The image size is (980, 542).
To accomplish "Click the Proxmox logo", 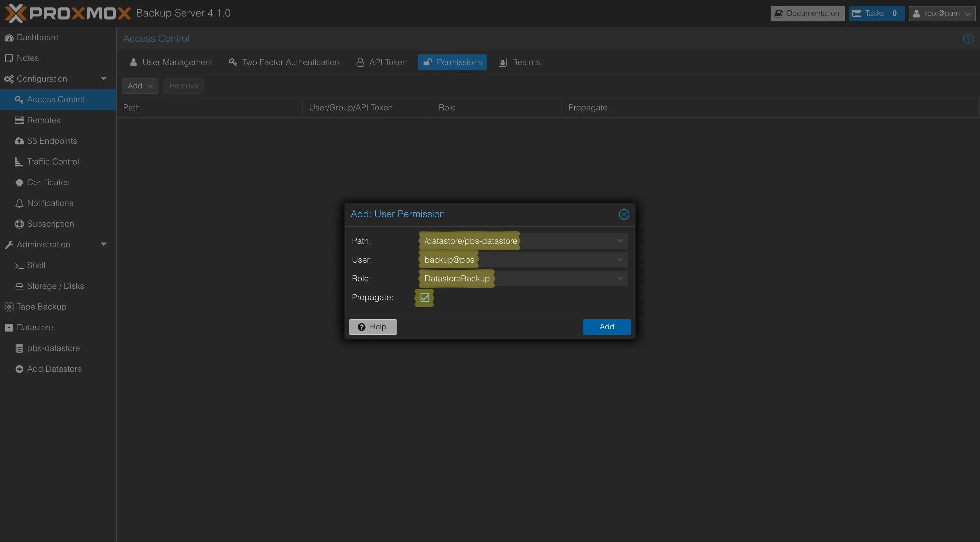I will [x=68, y=13].
